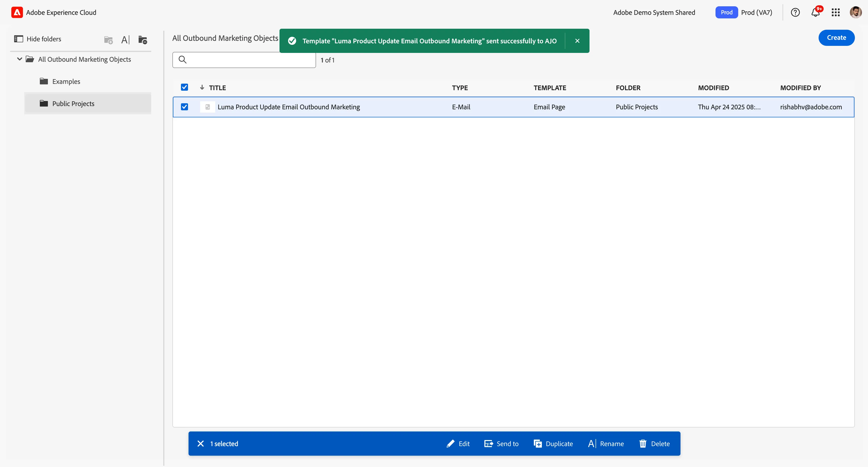The width and height of the screenshot is (868, 467).
Task: Click the rishabhv@adobe.com cell
Action: pyautogui.click(x=811, y=107)
